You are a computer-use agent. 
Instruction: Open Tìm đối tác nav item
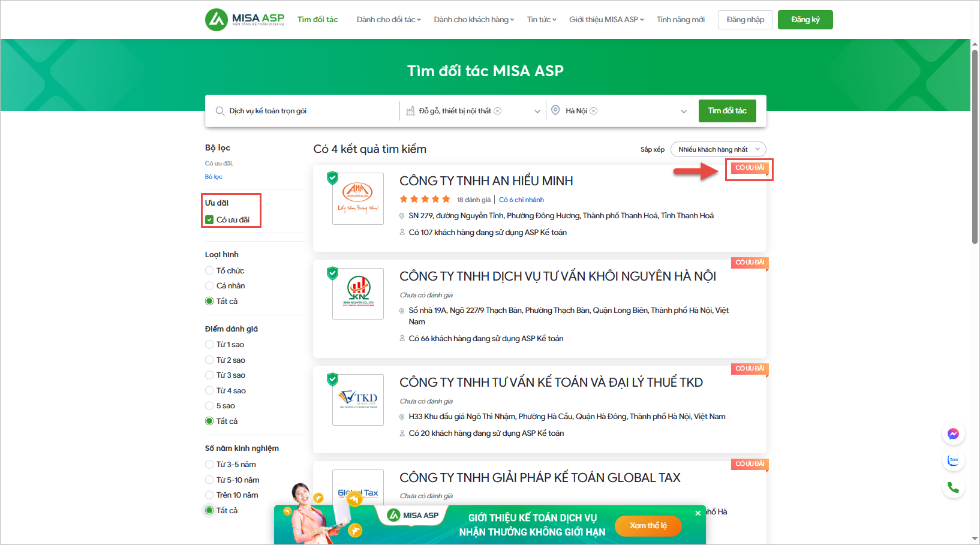(317, 20)
